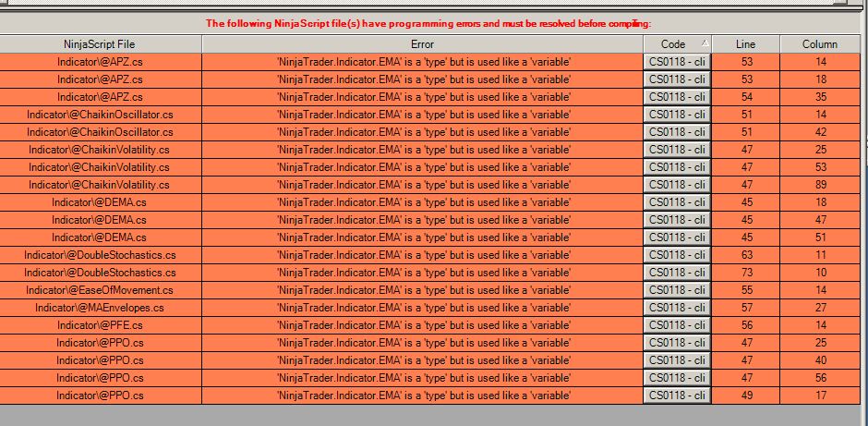
Task: Click CS0118 button for @APZ.cs line 54
Action: (x=677, y=97)
